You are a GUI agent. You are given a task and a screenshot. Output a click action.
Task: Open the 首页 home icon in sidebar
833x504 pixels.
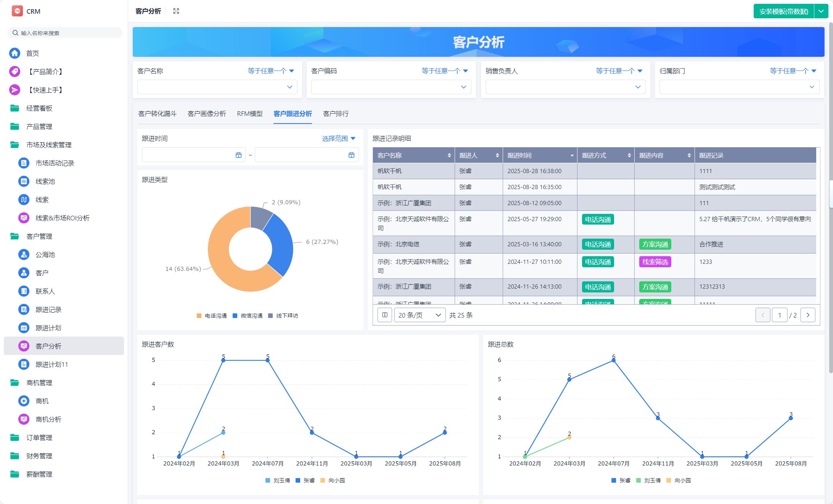(x=14, y=53)
